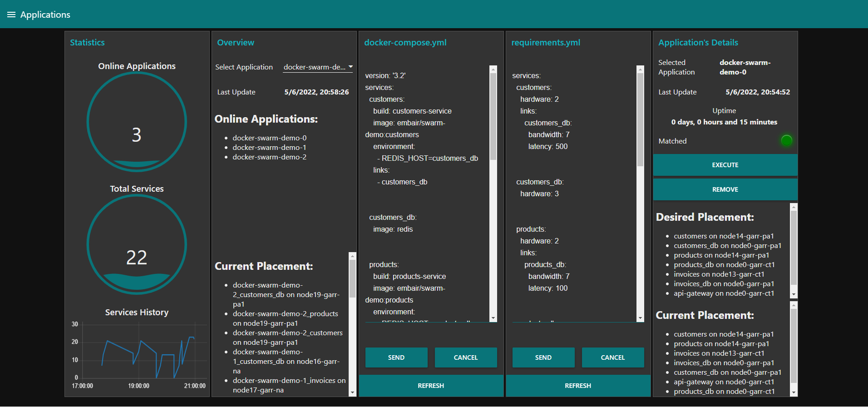
Task: Click the requirements.yml scrollbar thumb
Action: click(640, 120)
